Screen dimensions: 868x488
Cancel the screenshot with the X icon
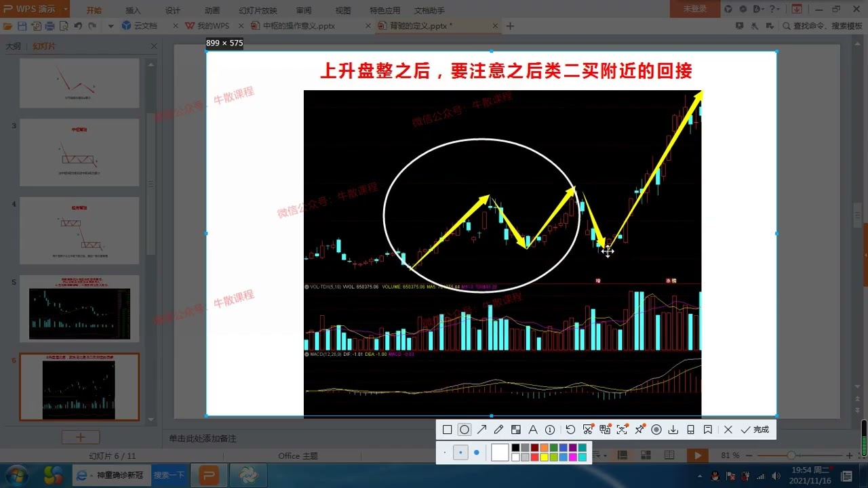(x=728, y=430)
